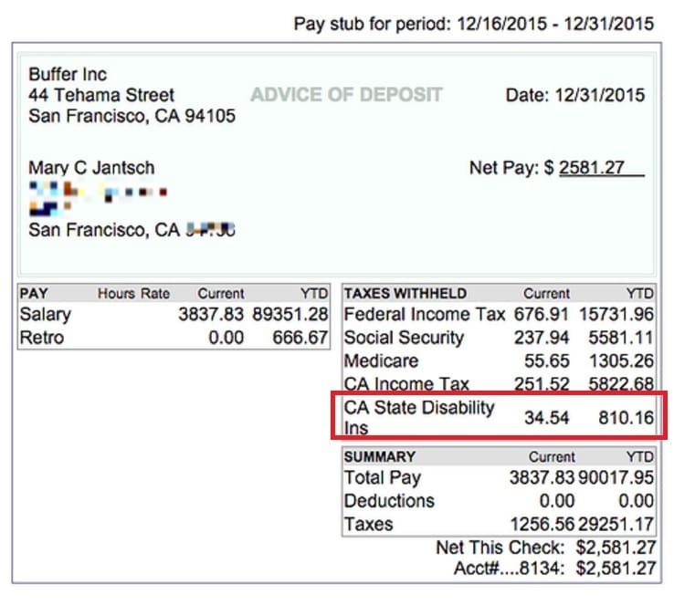Click the Retro YTD amount 666.67
This screenshot has height=616, width=695.
[300, 338]
